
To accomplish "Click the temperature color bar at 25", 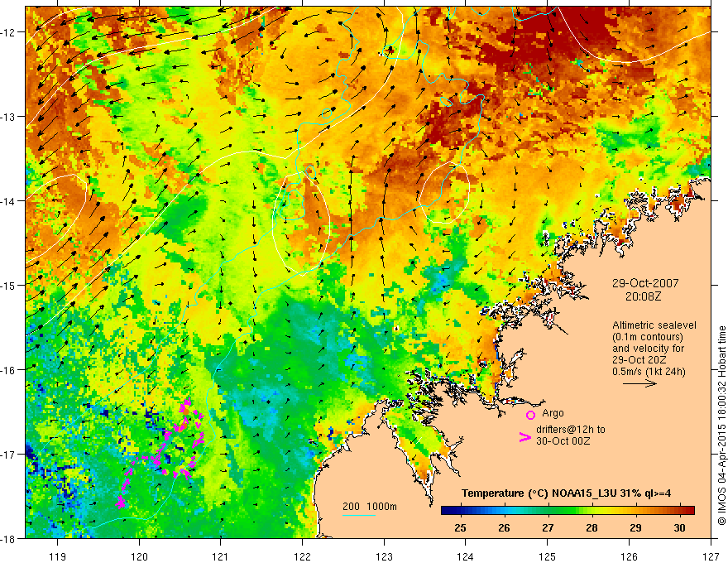I will 461,511.
